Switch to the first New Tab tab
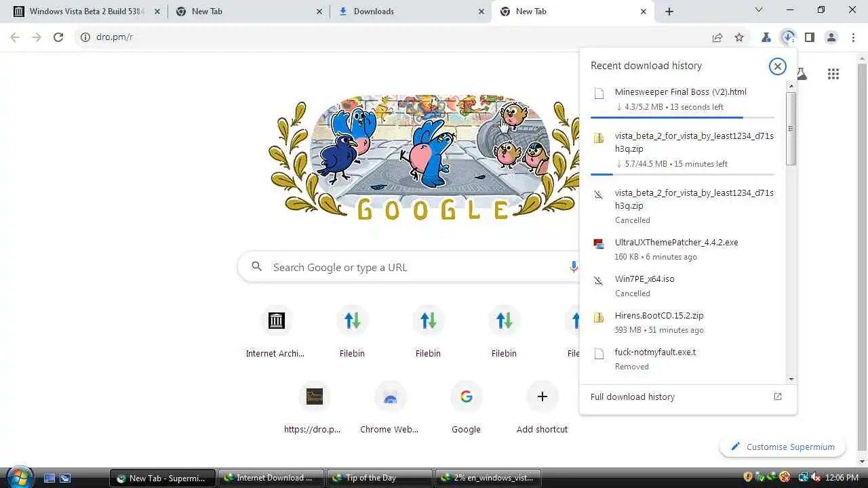The height and width of the screenshot is (488, 868). click(x=249, y=12)
